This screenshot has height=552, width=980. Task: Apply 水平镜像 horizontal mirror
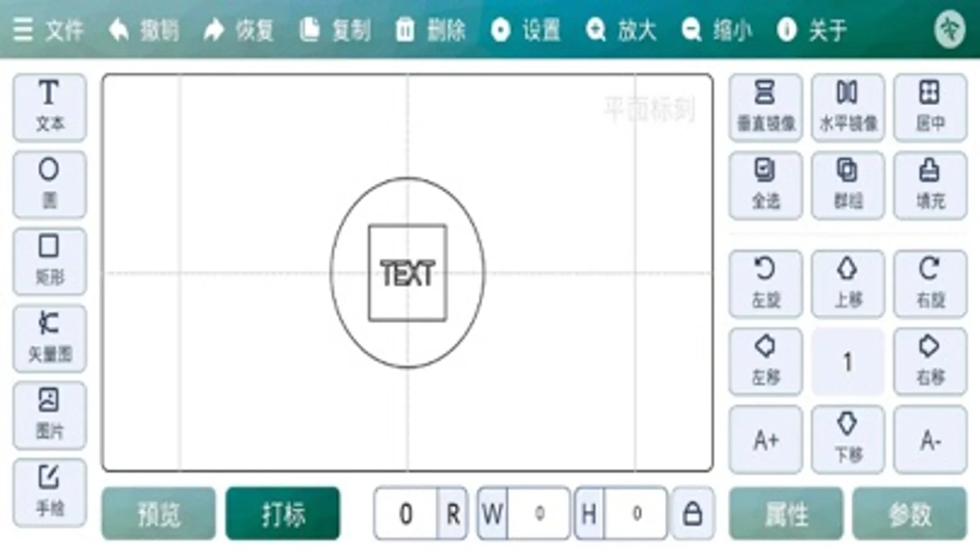tap(848, 107)
